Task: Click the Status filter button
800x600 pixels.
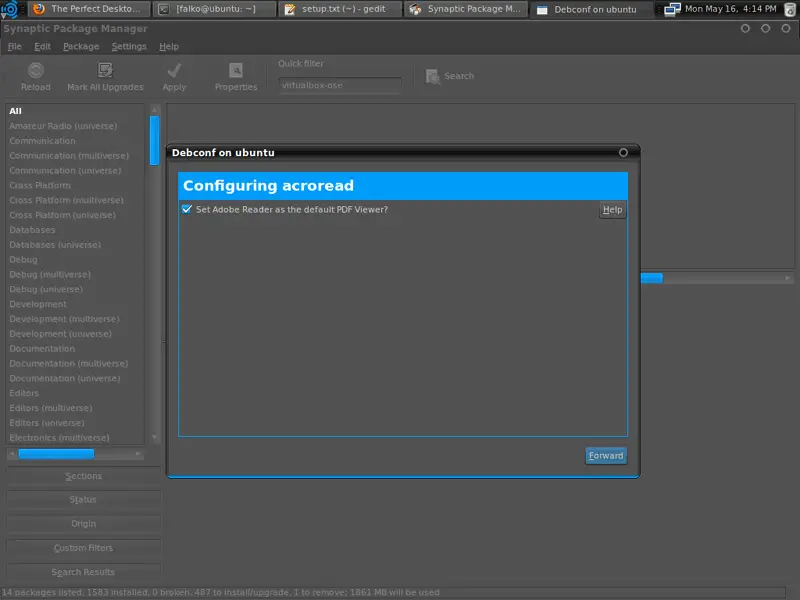Action: click(x=84, y=499)
